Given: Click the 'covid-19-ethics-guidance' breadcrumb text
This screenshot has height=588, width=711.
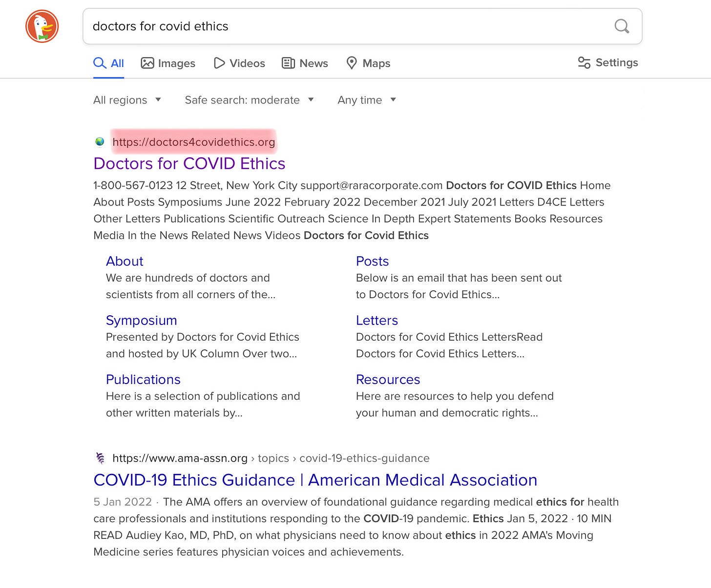Looking at the screenshot, I should coord(364,458).
